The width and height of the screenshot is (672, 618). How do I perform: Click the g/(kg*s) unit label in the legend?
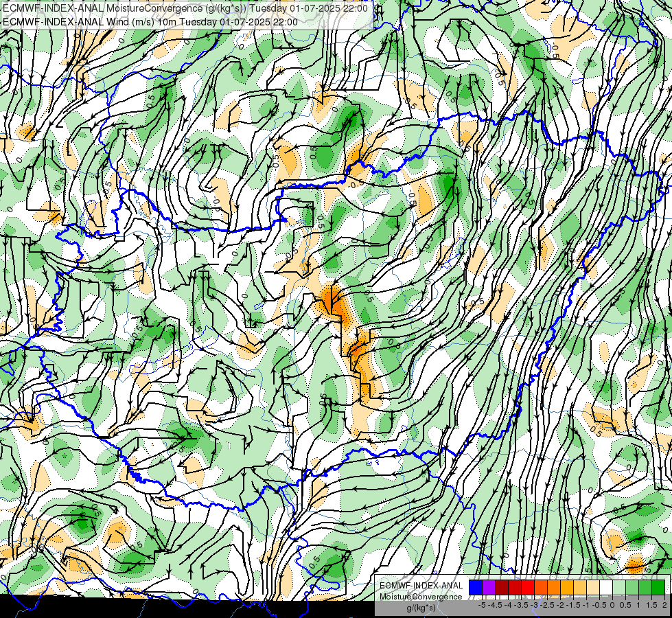(x=421, y=608)
